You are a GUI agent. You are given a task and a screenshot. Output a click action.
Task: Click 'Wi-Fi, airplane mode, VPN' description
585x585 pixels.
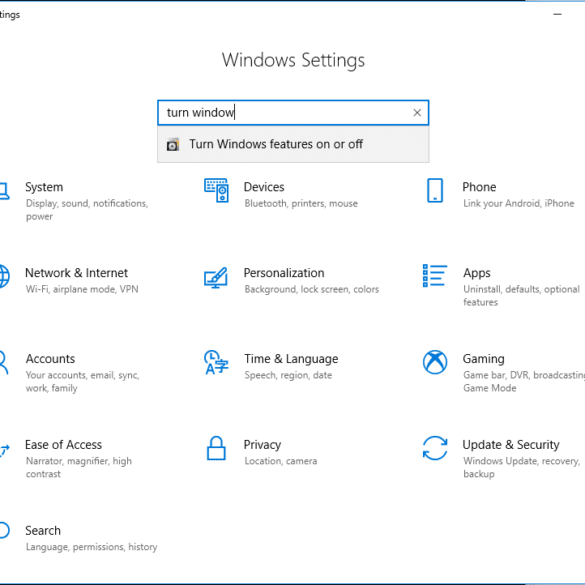[82, 289]
